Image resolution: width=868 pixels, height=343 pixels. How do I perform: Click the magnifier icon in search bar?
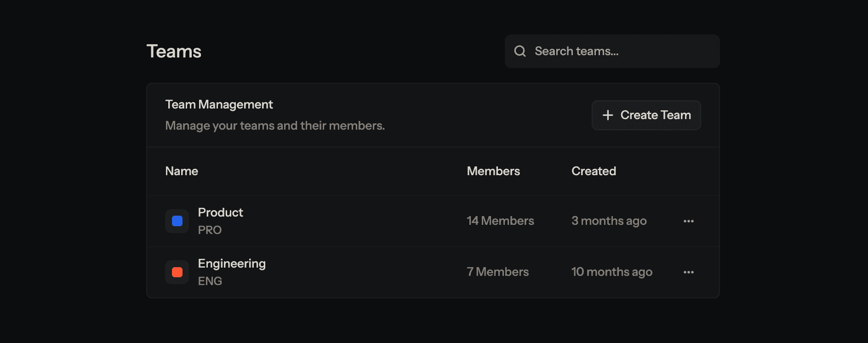[520, 51]
